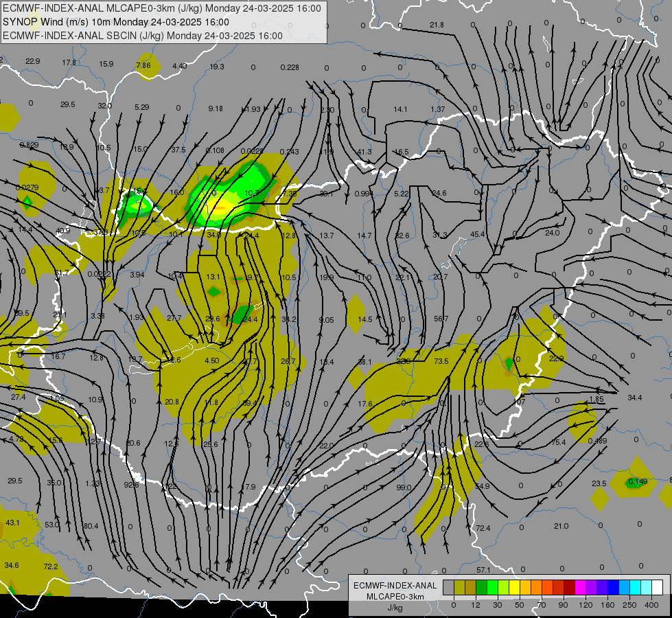Viewport: 672px width, 618px height.
Task: Click the map value '0.228'
Action: point(290,67)
